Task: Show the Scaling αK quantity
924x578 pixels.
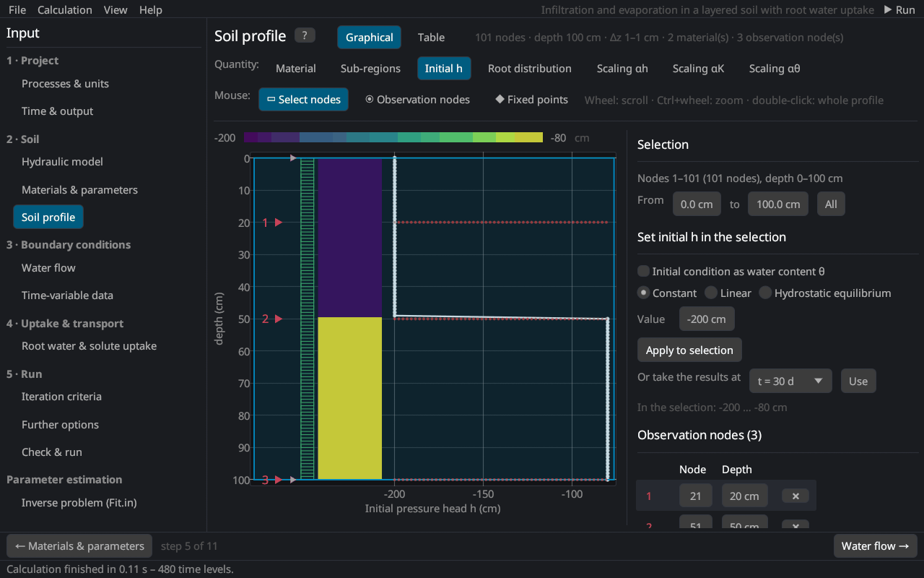Action: pyautogui.click(x=698, y=69)
